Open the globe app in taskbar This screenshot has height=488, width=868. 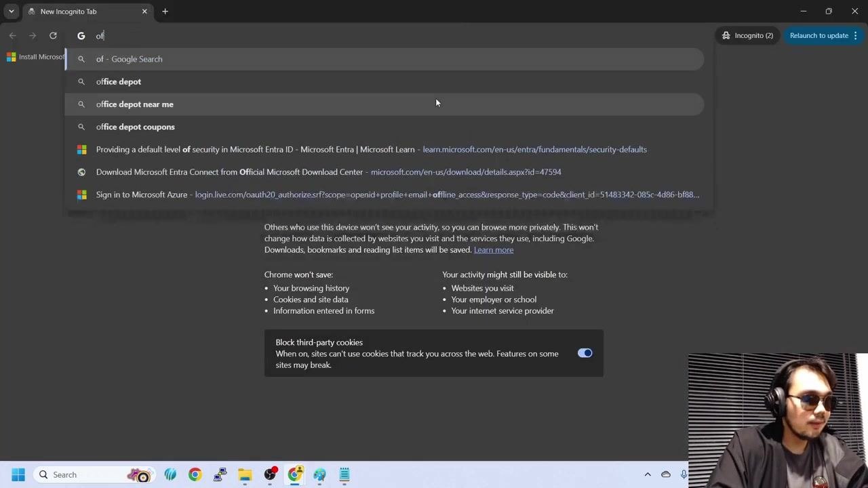[x=319, y=474]
